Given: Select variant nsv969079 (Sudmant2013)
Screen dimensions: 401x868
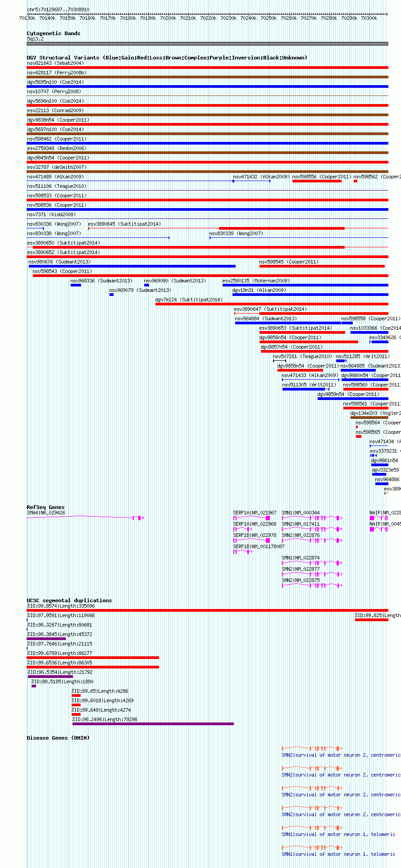Looking at the screenshot, I should pyautogui.click(x=140, y=290).
